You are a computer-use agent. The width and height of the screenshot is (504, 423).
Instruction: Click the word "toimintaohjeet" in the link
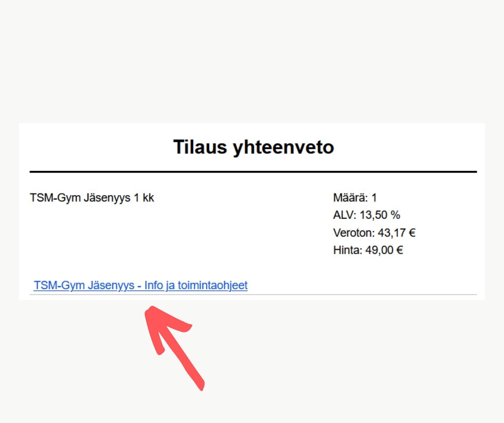pos(213,285)
